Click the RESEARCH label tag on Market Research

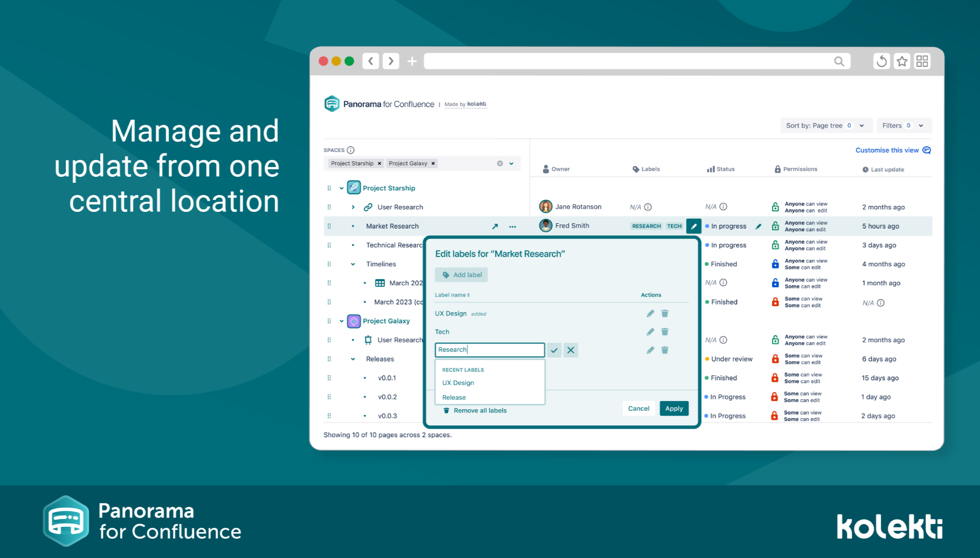647,226
